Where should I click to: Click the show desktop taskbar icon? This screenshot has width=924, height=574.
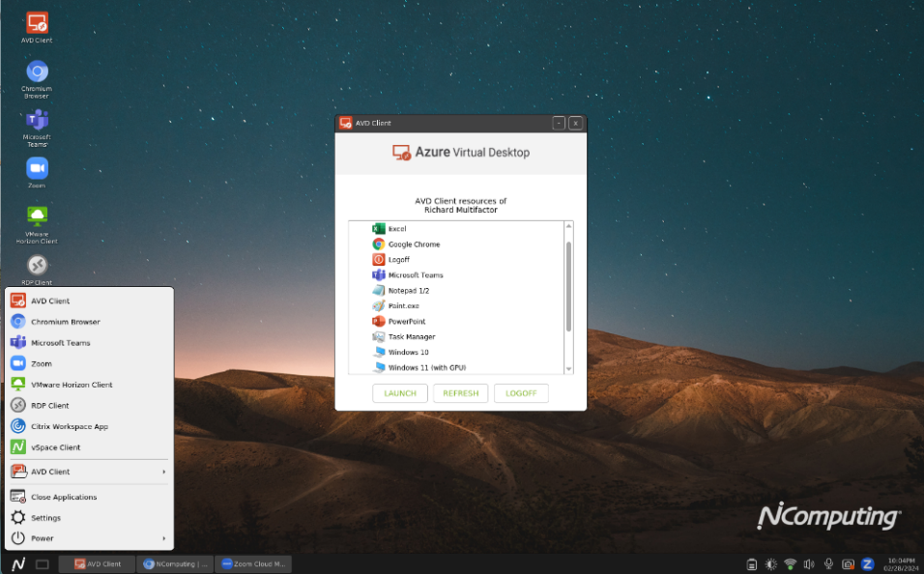click(43, 564)
